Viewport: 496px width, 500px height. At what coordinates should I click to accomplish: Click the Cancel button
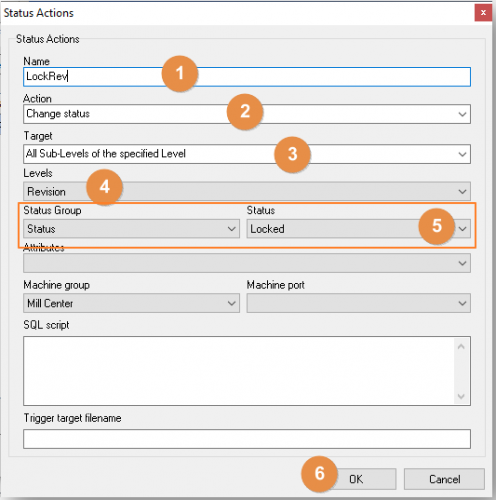click(x=444, y=479)
